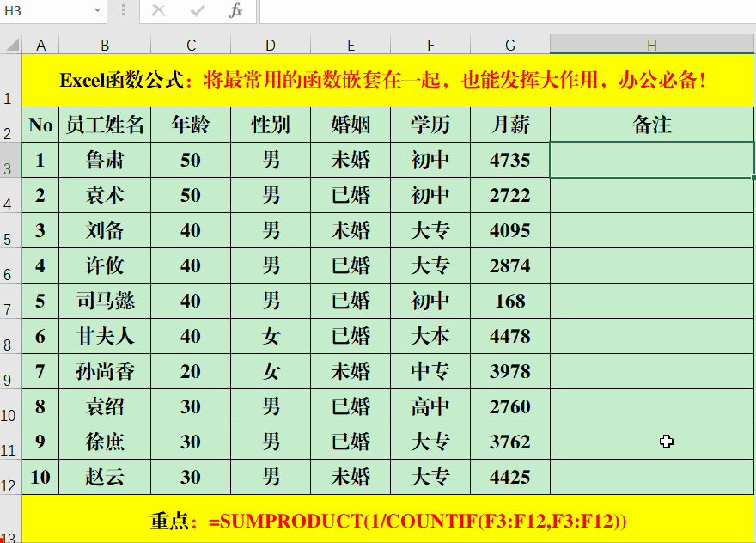Select row 5 header

(x=10, y=230)
